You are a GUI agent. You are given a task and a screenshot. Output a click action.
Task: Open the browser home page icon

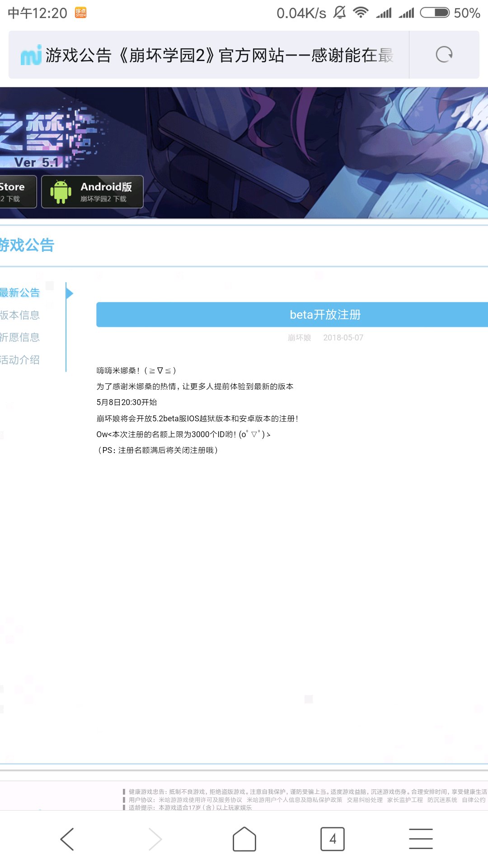(x=244, y=839)
